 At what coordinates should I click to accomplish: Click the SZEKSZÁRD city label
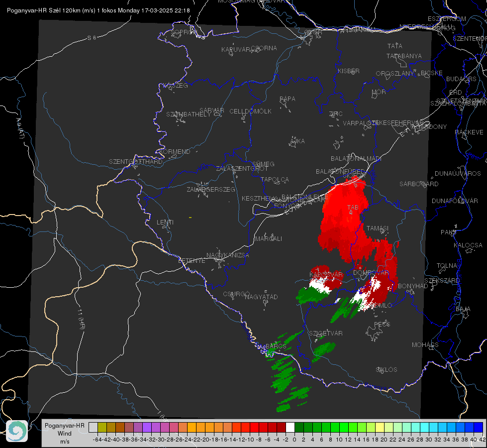click(442, 281)
